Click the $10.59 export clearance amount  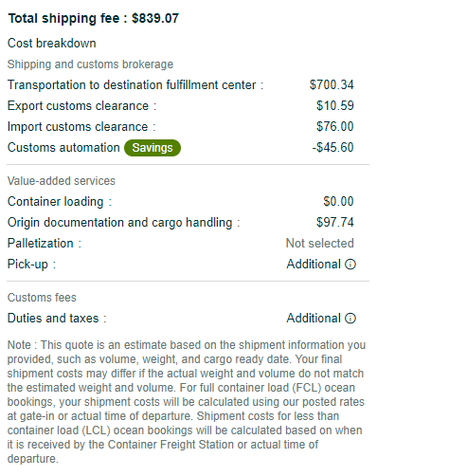(x=335, y=105)
